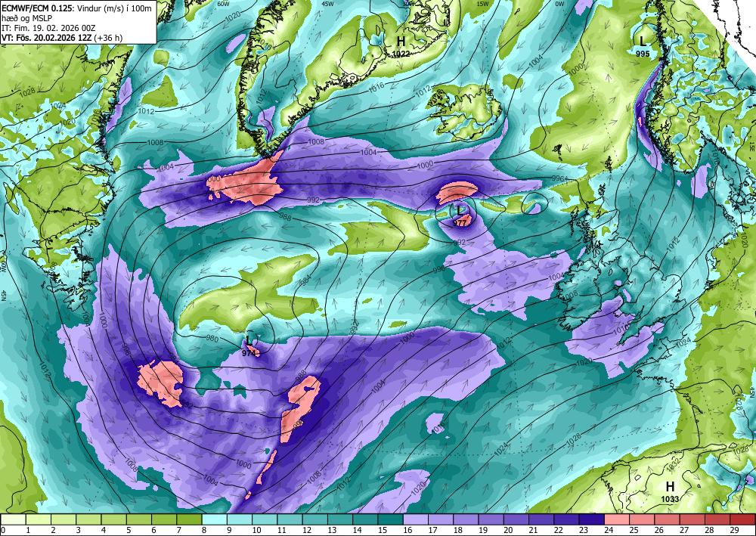Click the legend swatch labeled 10
756x536 pixels.
264,519
